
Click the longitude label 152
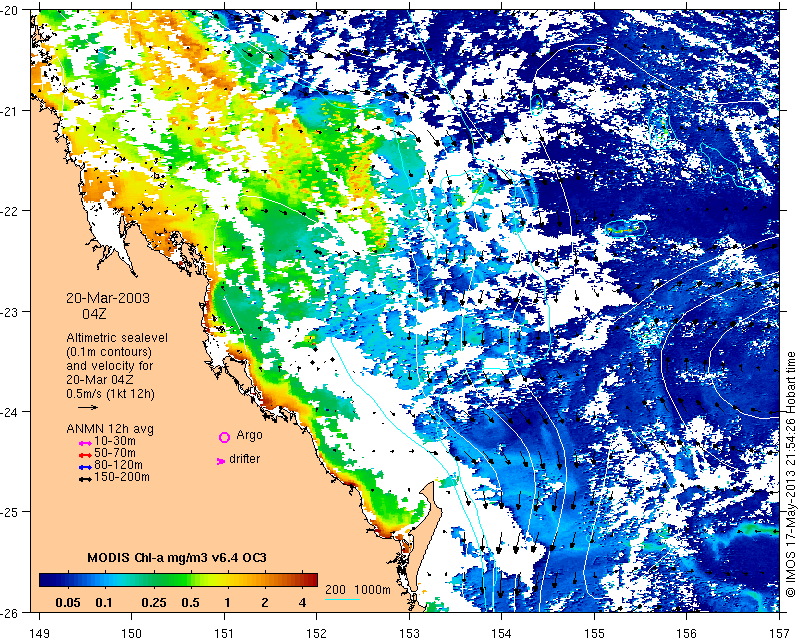tap(317, 633)
